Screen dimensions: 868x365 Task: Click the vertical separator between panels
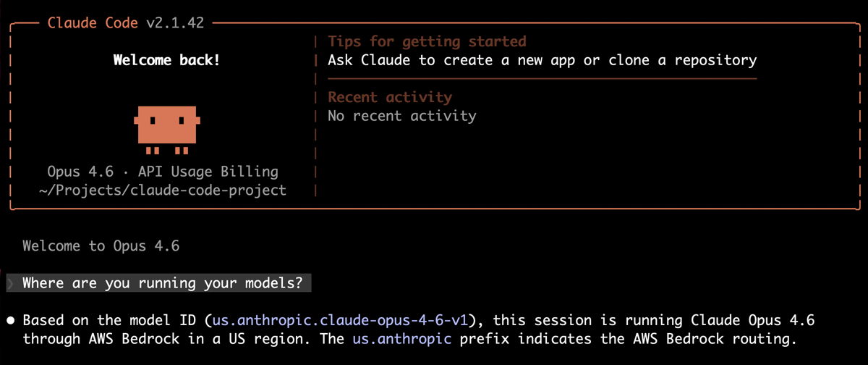[317, 115]
